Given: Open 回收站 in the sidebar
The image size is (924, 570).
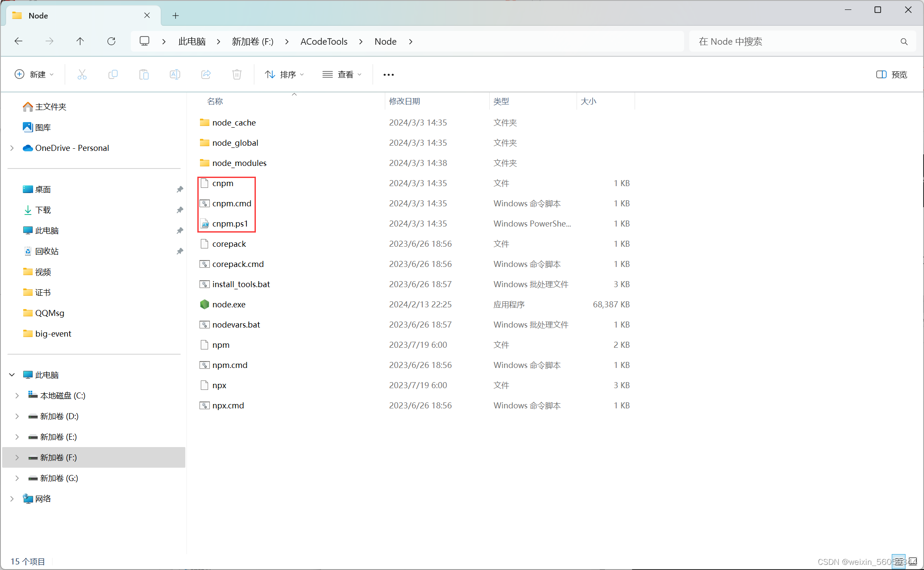Looking at the screenshot, I should [41, 251].
